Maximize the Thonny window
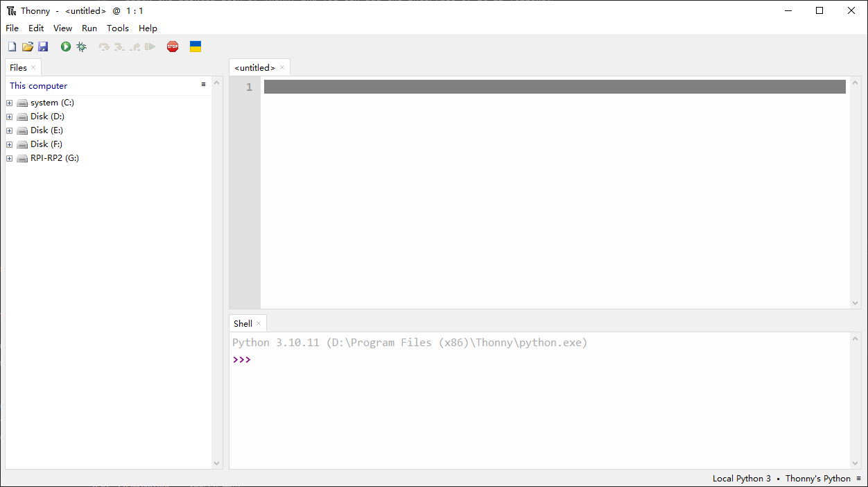Viewport: 868px width, 487px height. (819, 10)
